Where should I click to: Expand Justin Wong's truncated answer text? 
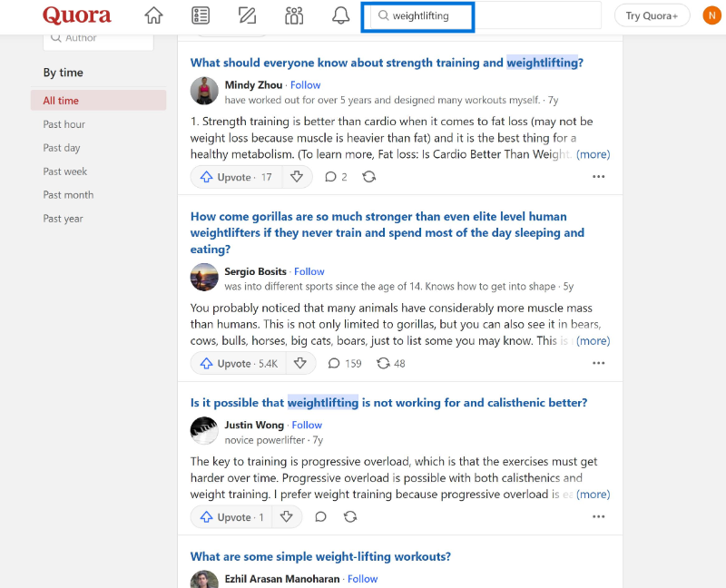593,494
